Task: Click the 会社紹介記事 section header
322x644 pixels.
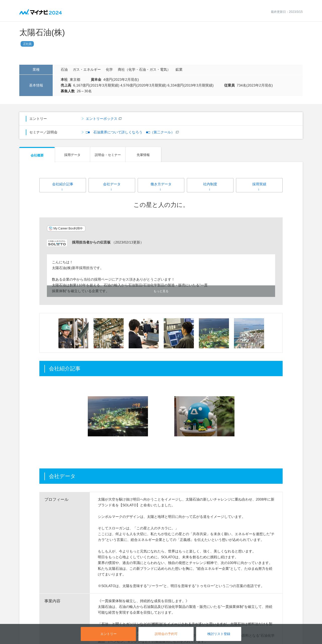Action: [x=161, y=369]
